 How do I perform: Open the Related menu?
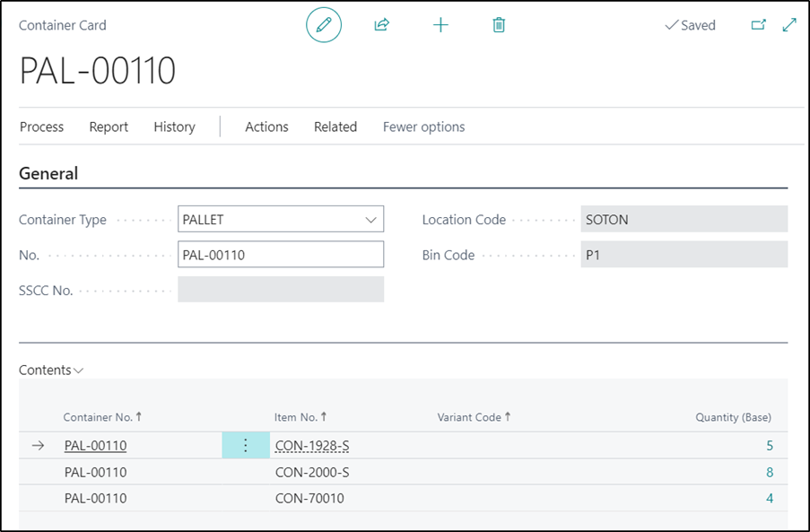pyautogui.click(x=335, y=127)
